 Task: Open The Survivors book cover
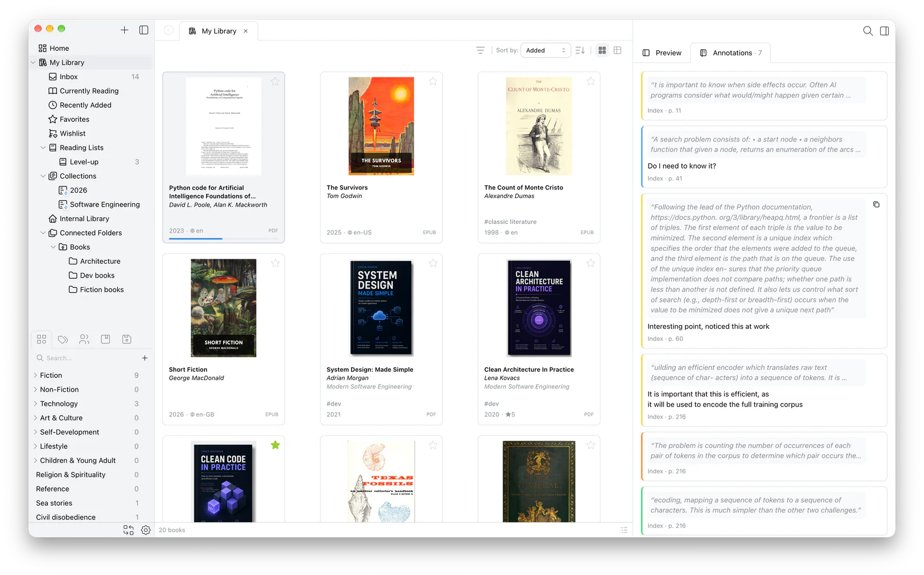[x=381, y=126]
